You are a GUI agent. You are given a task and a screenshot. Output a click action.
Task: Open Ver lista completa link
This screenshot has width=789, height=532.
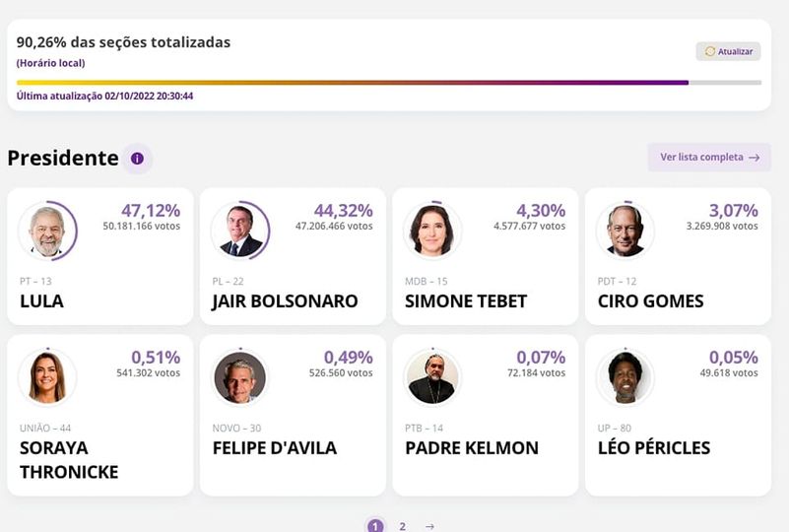click(x=709, y=158)
